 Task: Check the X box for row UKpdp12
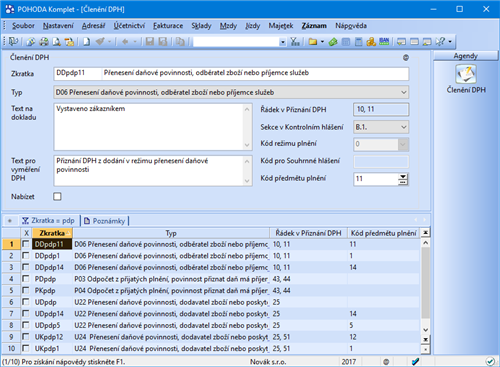[x=26, y=337]
